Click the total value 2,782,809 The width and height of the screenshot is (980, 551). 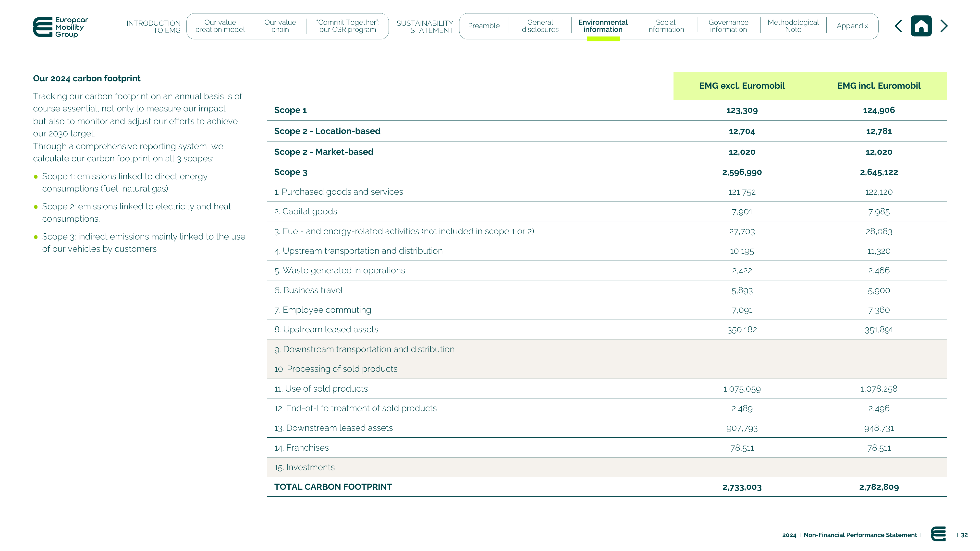click(879, 487)
